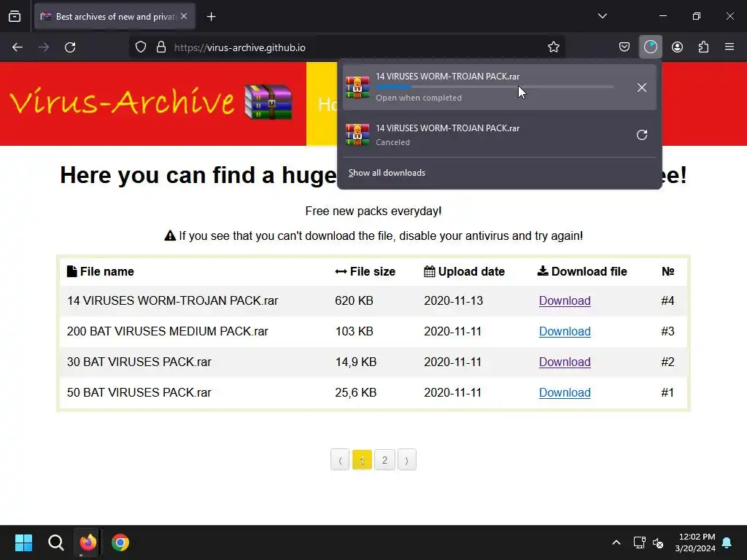Click the File name column header

click(101, 271)
